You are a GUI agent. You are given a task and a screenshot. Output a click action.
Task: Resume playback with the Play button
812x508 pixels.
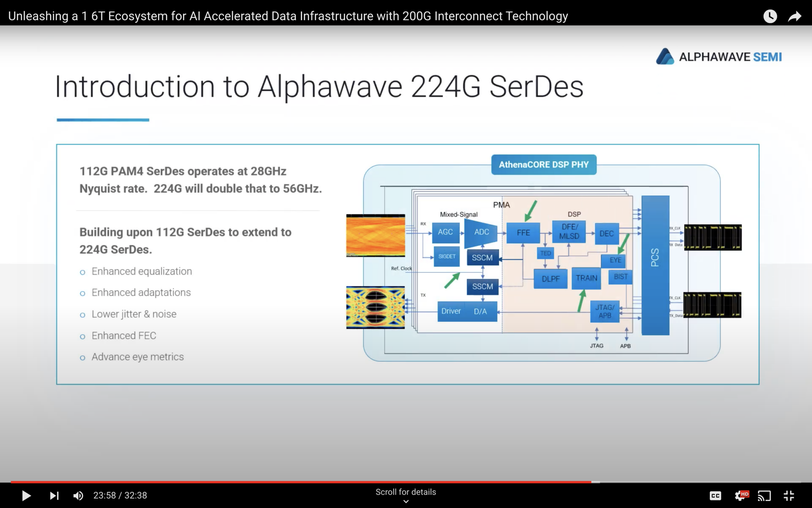pyautogui.click(x=27, y=495)
